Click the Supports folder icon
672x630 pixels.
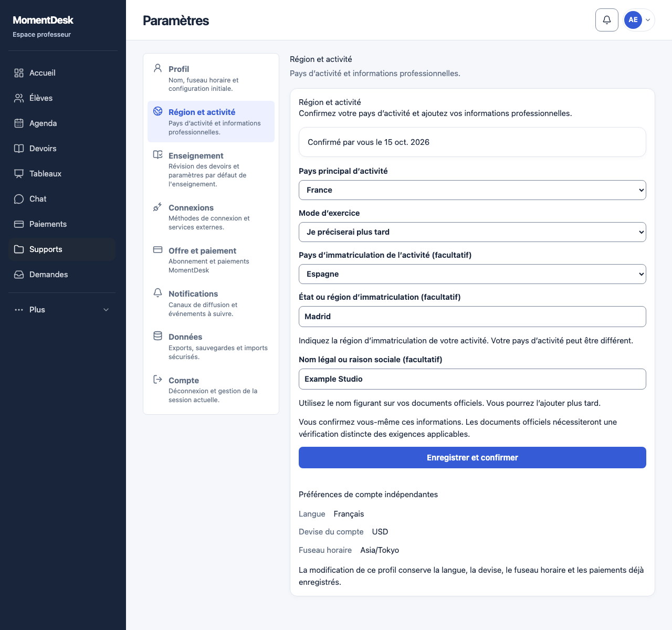coord(19,249)
